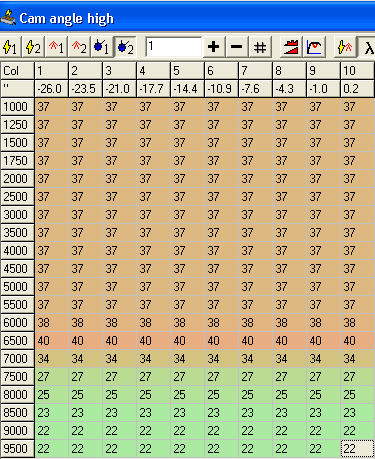Image resolution: width=375 pixels, height=459 pixels.
Task: Click the Cam angle high title bar
Action: (187, 17)
